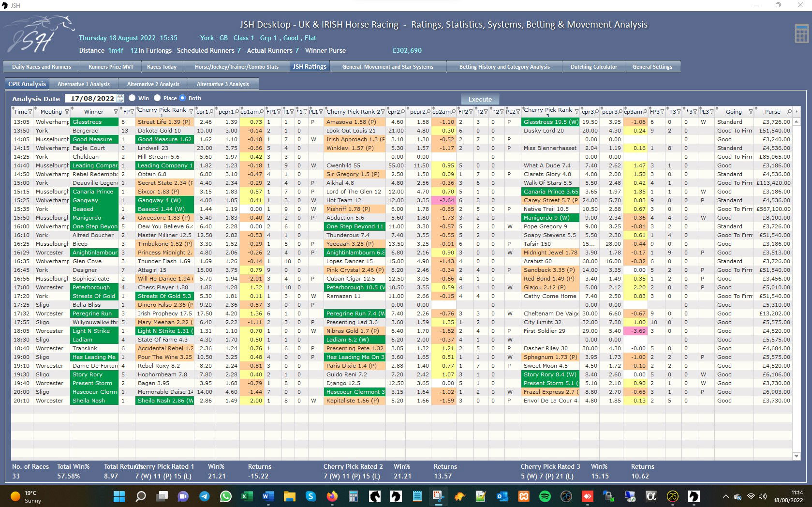Open the Winner column filter dropdown
This screenshot has height=507, width=812.
pyautogui.click(x=116, y=112)
